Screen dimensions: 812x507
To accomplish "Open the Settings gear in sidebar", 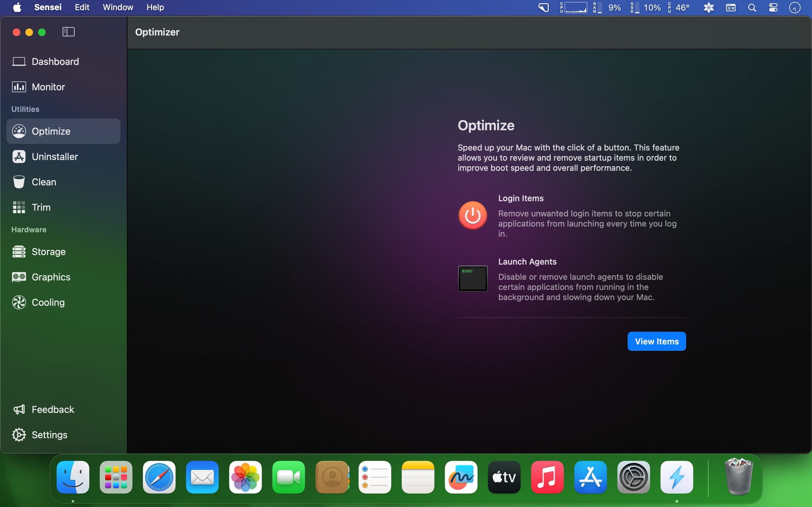I will click(x=49, y=435).
